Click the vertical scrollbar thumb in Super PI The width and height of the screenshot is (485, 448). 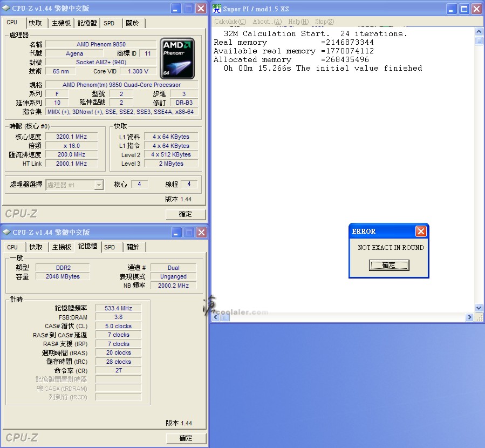point(479,40)
